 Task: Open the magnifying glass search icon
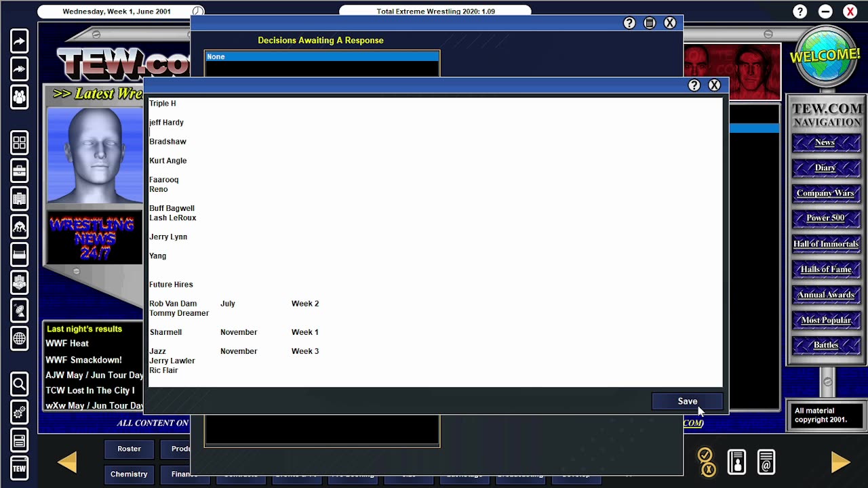pos(19,384)
